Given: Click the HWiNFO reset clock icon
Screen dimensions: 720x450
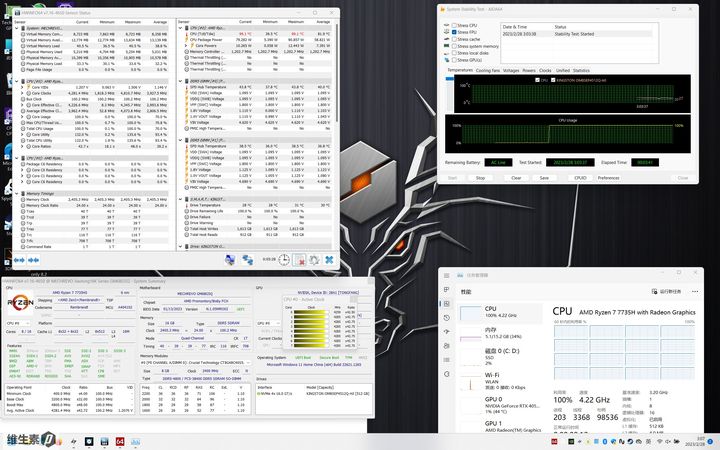Looking at the screenshot, I should click(285, 259).
